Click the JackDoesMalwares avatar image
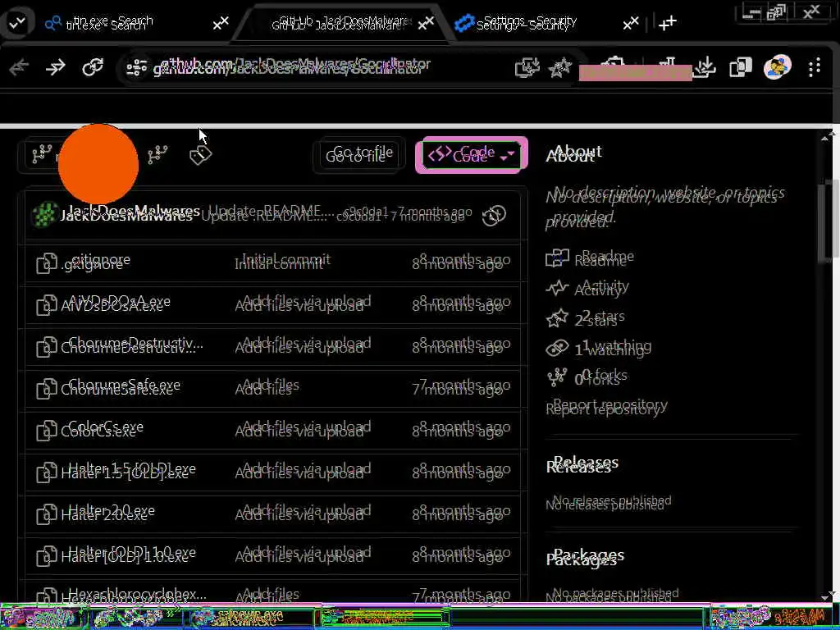The width and height of the screenshot is (840, 630). [x=44, y=215]
